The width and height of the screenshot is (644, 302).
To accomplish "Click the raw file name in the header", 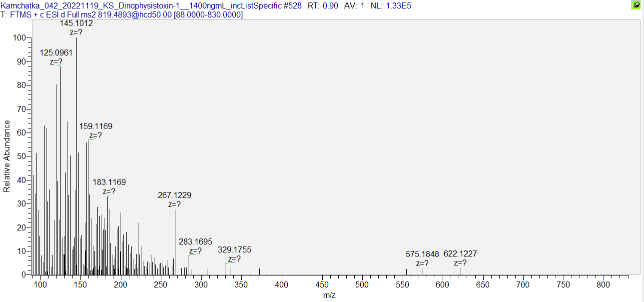I will coord(151,5).
